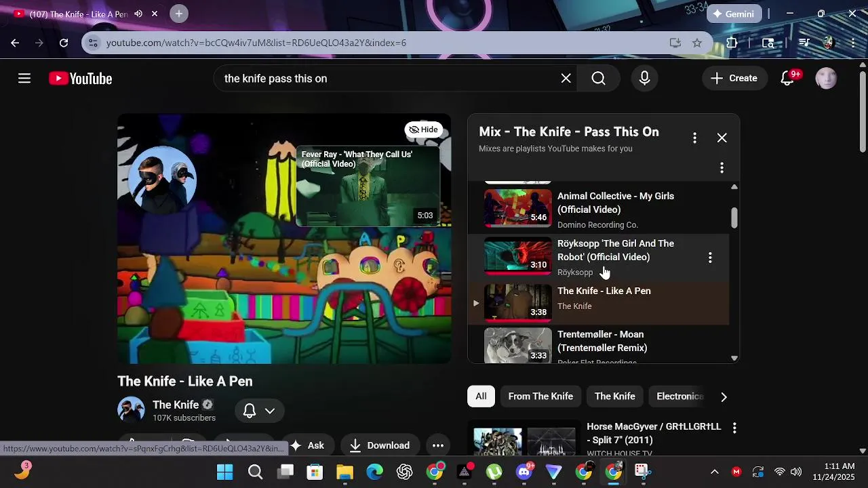
Task: Open more actions ellipsis under video
Action: pos(438,445)
